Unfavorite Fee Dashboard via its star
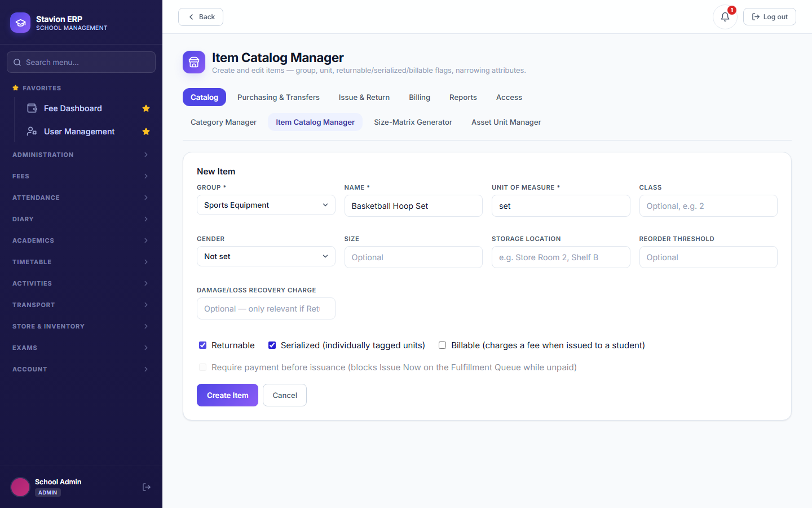 click(146, 108)
